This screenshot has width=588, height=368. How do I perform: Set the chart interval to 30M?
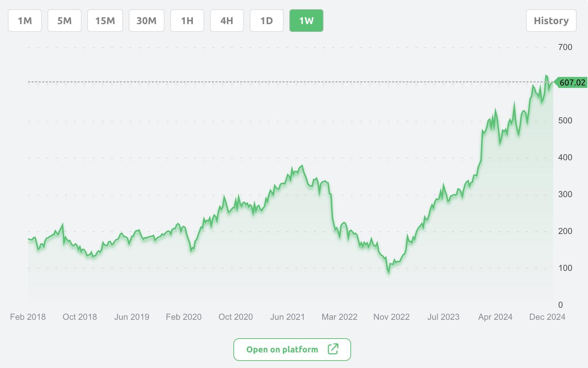click(146, 21)
